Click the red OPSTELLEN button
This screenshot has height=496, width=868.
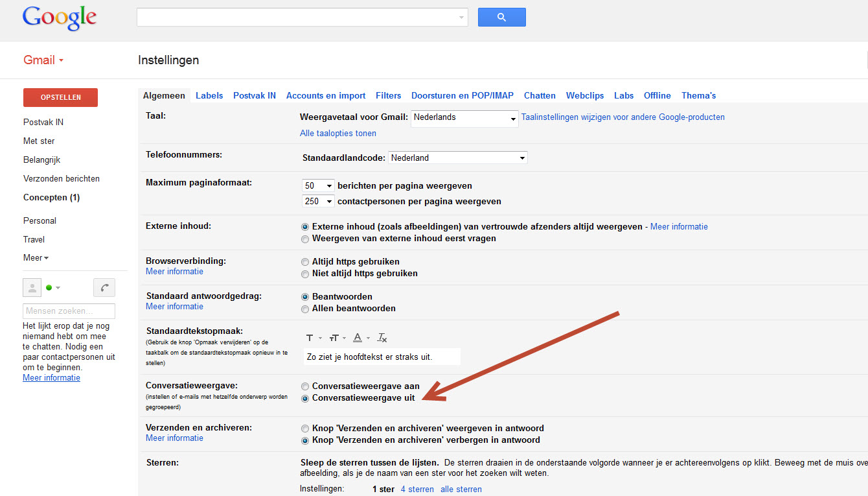(x=60, y=97)
